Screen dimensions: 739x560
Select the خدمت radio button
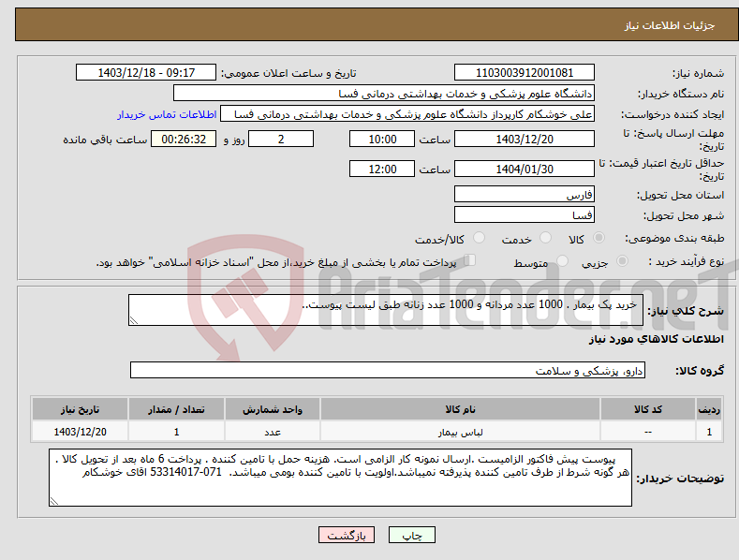545,238
